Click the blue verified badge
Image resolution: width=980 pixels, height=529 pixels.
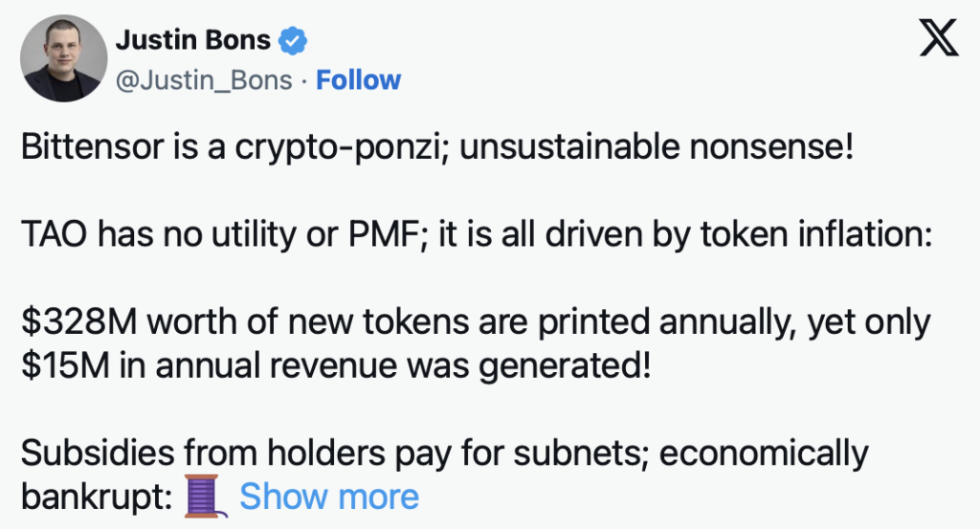point(292,41)
